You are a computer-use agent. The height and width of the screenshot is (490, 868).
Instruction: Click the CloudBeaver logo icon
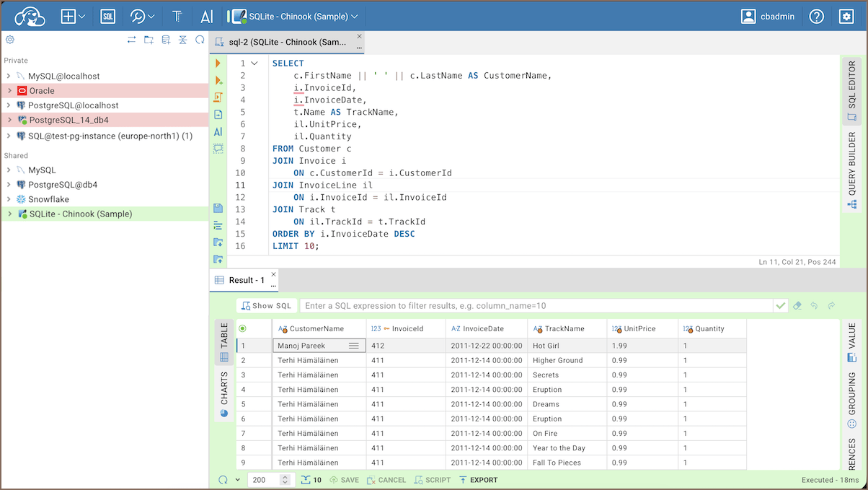30,16
